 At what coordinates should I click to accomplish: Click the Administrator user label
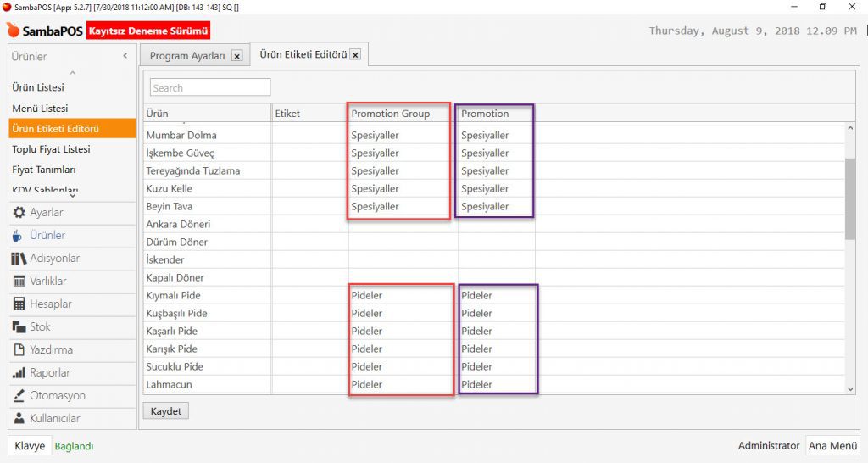tap(768, 445)
